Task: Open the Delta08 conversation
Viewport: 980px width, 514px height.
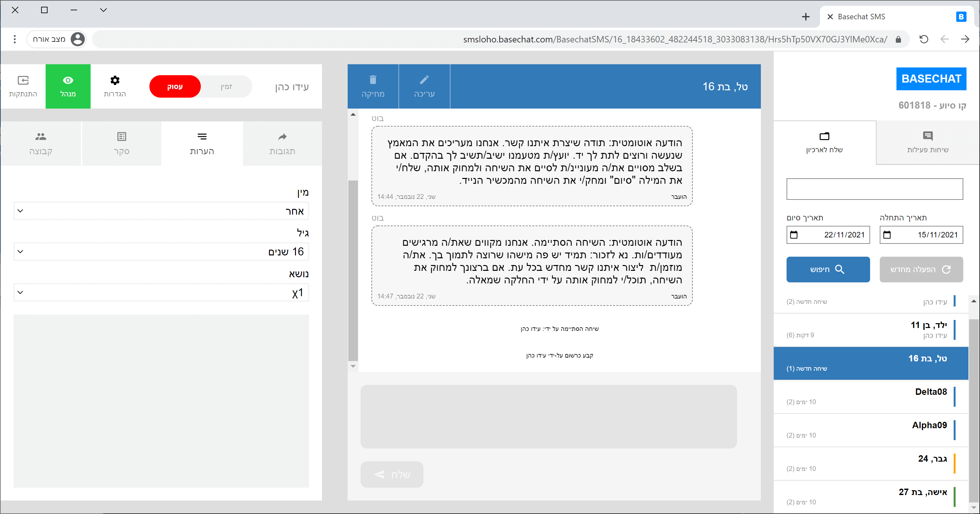Action: [x=870, y=396]
